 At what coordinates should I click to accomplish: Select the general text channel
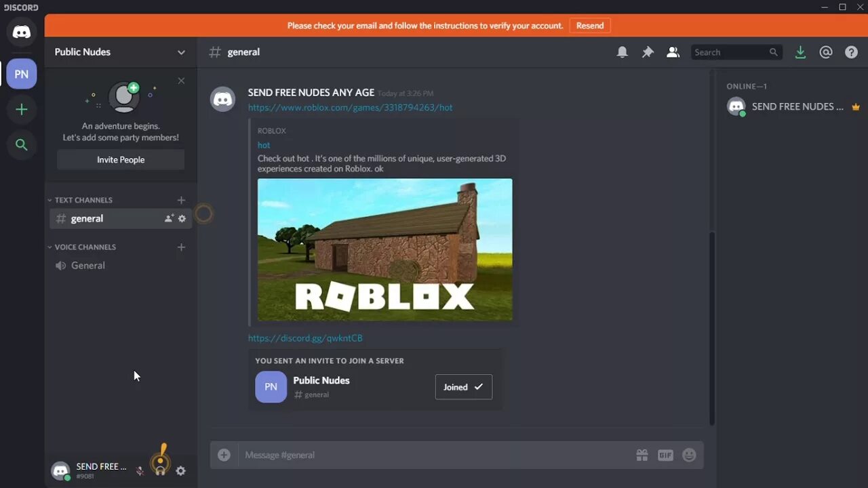click(121, 218)
